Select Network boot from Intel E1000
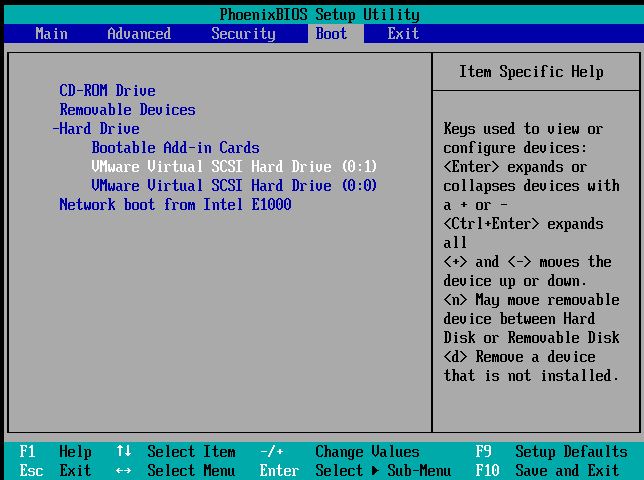The height and width of the screenshot is (480, 644). [175, 204]
